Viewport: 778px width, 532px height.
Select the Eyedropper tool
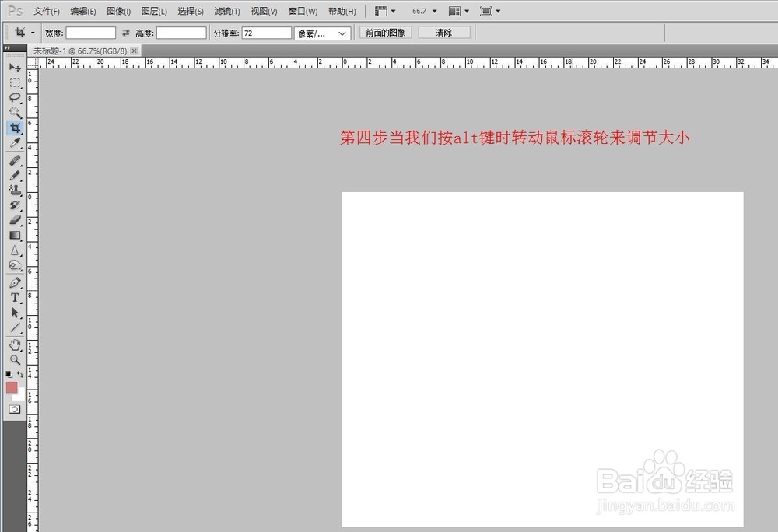[x=15, y=143]
